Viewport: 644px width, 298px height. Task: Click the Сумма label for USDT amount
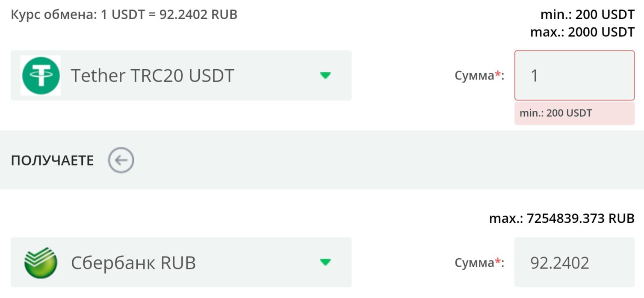474,76
